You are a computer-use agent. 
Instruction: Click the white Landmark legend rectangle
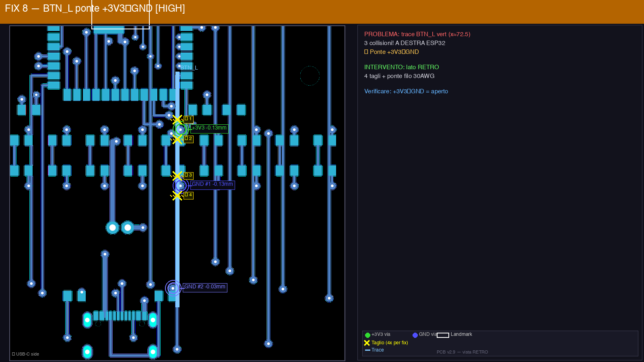pos(443,335)
